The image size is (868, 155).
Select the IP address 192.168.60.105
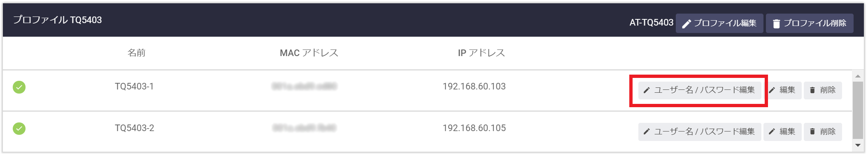(474, 128)
